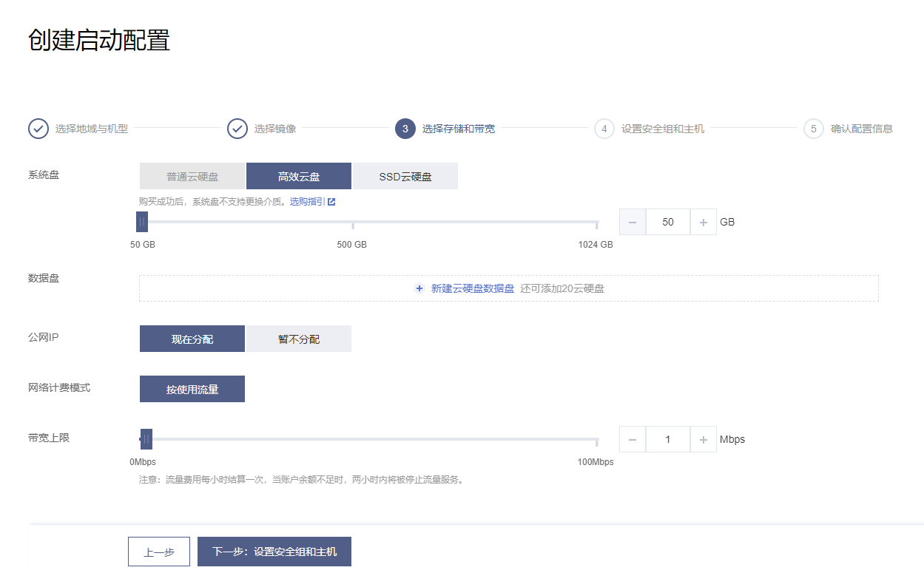The image size is (924, 573).
Task: Decrease system disk size with minus button
Action: [633, 222]
